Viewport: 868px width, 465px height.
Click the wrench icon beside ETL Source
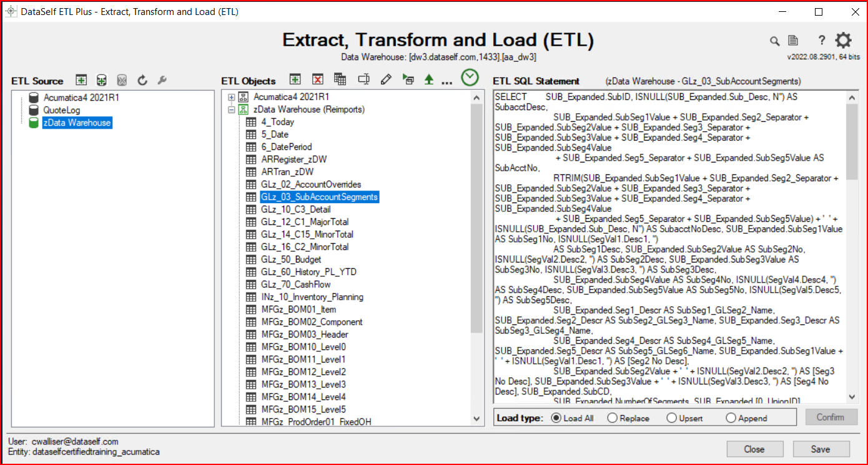(162, 80)
